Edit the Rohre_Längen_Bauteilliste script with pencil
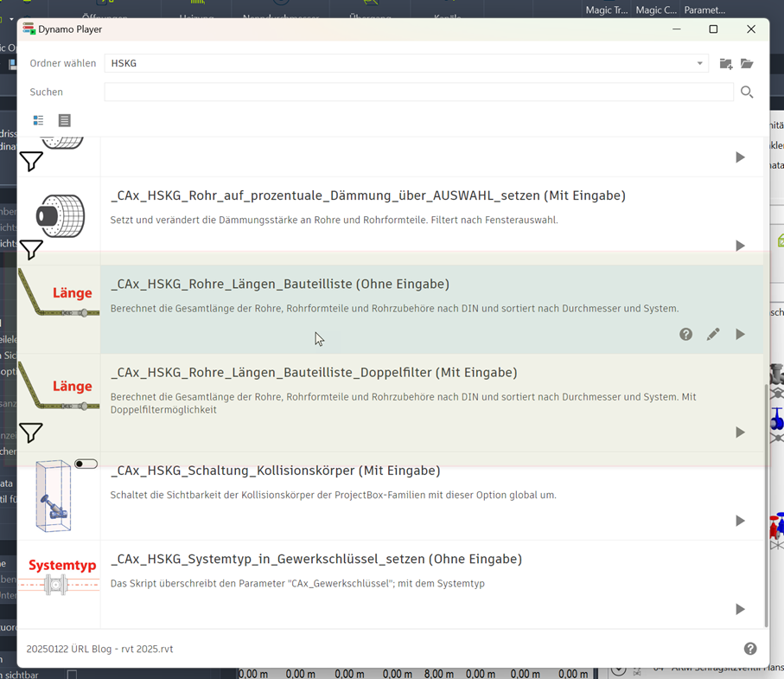This screenshot has width=784, height=679. coord(712,334)
